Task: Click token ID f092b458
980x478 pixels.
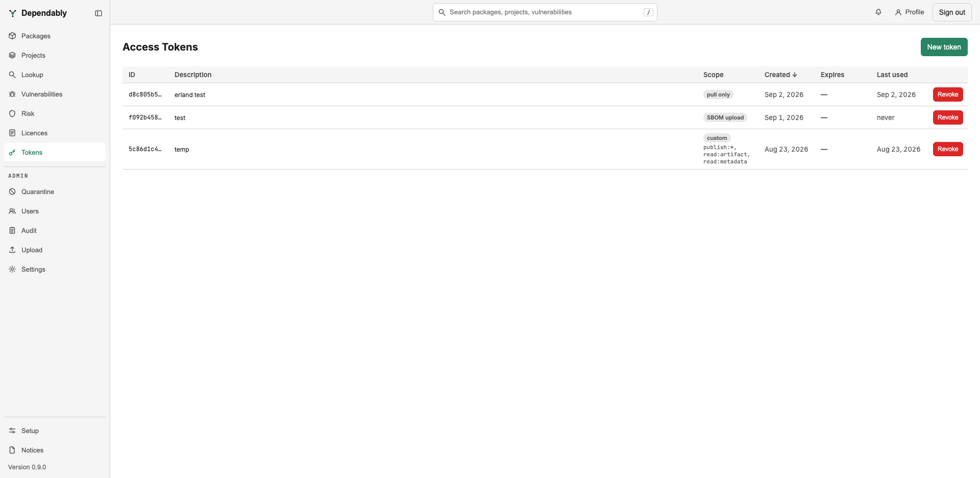Action: pos(145,117)
